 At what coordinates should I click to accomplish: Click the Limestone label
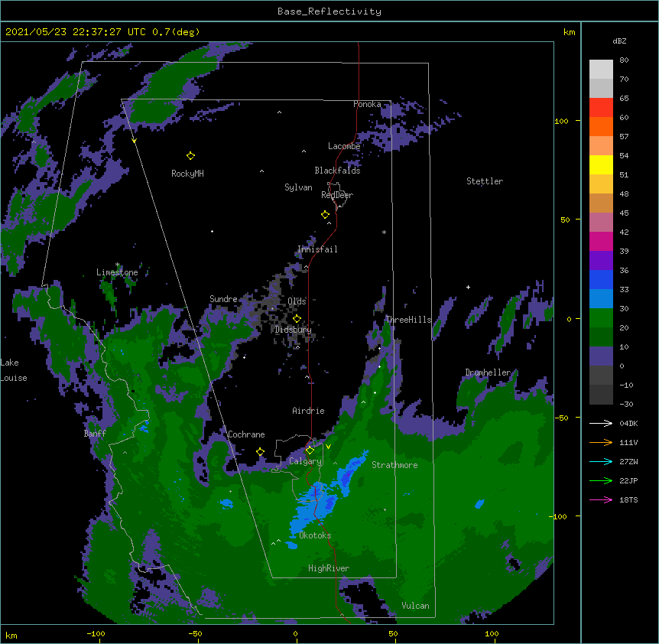click(117, 272)
